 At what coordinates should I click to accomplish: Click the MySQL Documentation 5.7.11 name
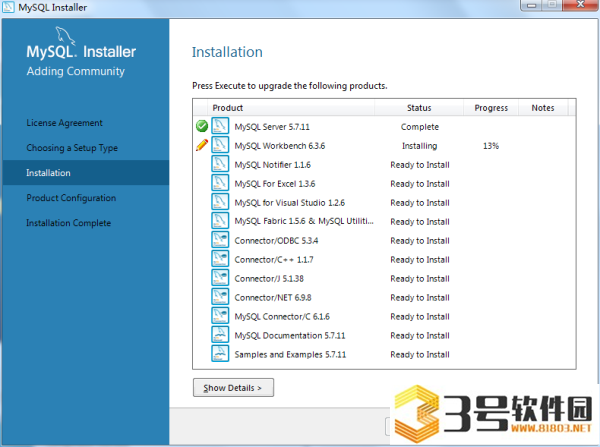coord(290,336)
